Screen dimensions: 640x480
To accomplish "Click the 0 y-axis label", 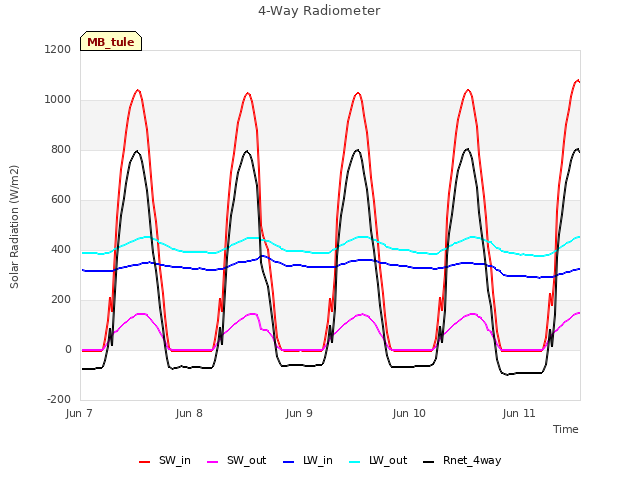I will click(68, 350).
